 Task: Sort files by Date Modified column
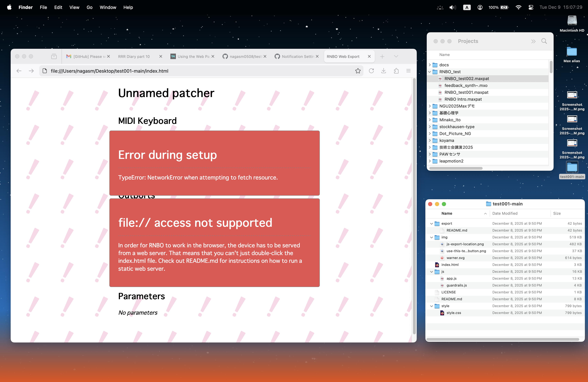point(505,214)
